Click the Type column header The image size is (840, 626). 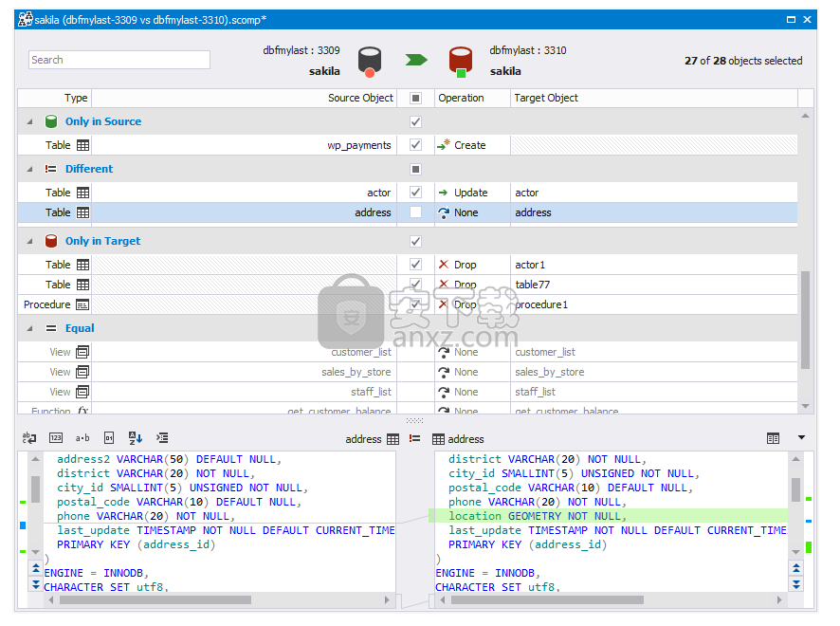click(x=55, y=98)
